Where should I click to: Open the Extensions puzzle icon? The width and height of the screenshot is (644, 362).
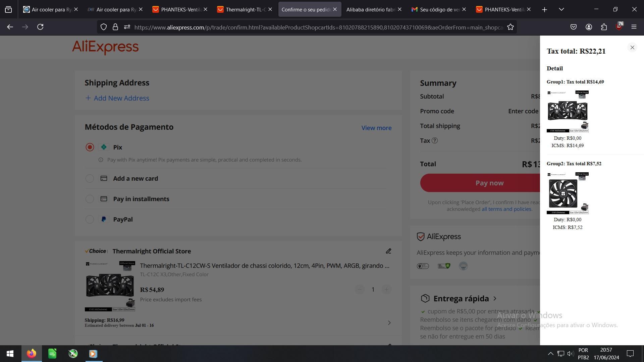(x=604, y=27)
